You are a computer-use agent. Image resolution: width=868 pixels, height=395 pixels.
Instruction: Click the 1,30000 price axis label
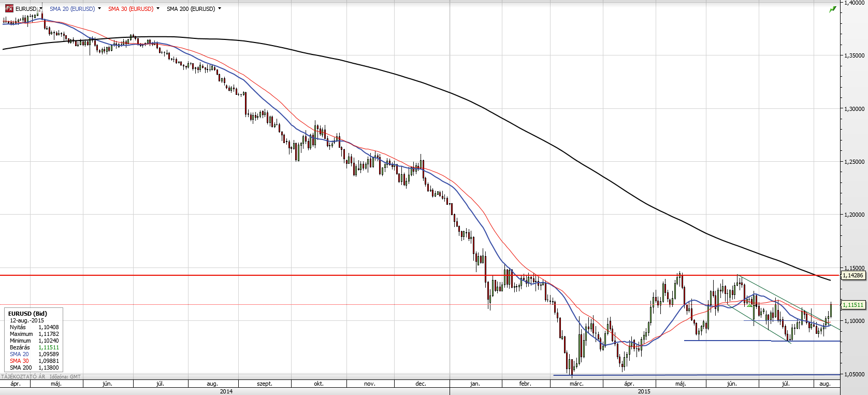click(x=855, y=109)
